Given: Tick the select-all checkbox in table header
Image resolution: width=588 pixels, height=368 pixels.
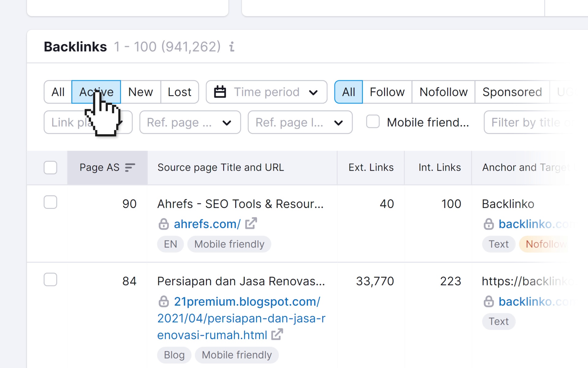Looking at the screenshot, I should [50, 167].
